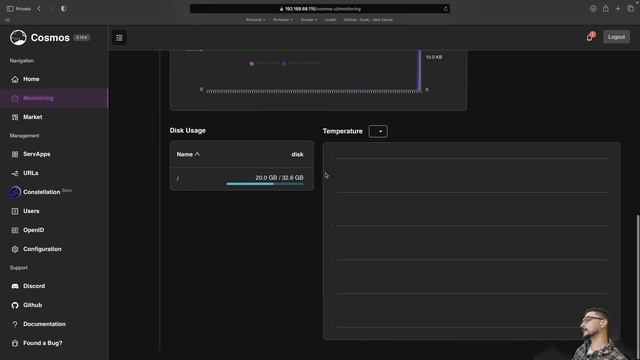This screenshot has height=360, width=640.
Task: Click the ServApps grid icon
Action: (15, 154)
